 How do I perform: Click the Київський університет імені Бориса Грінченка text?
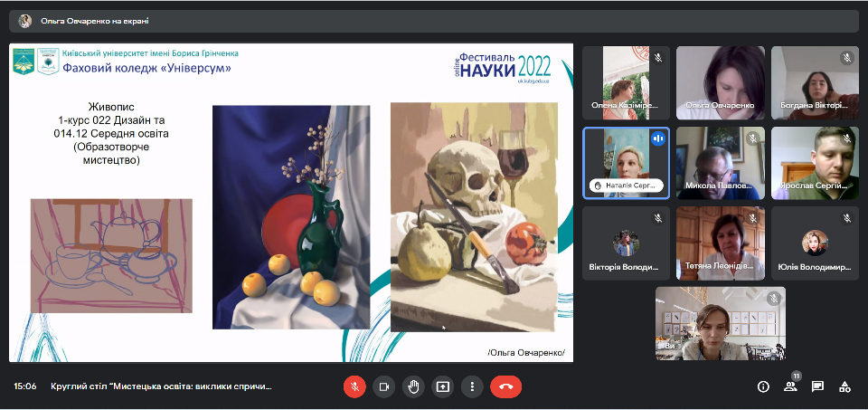tap(151, 53)
